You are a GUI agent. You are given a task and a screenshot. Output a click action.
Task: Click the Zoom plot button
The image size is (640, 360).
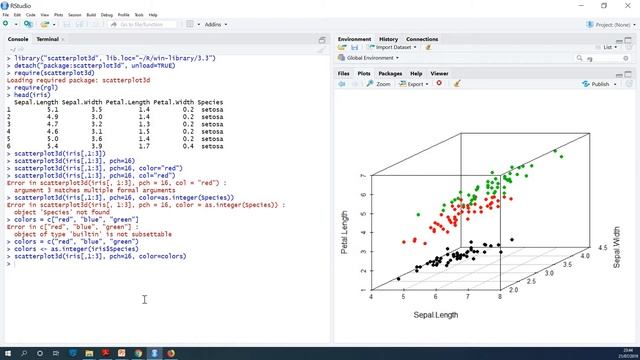coord(378,84)
